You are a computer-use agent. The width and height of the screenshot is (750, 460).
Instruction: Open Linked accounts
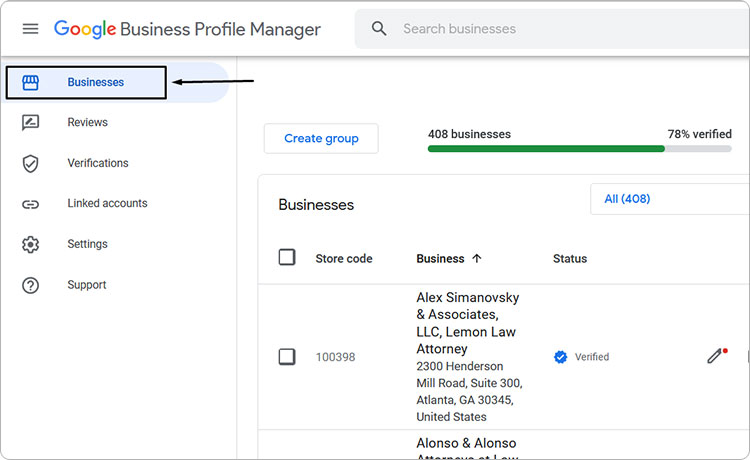pos(107,203)
